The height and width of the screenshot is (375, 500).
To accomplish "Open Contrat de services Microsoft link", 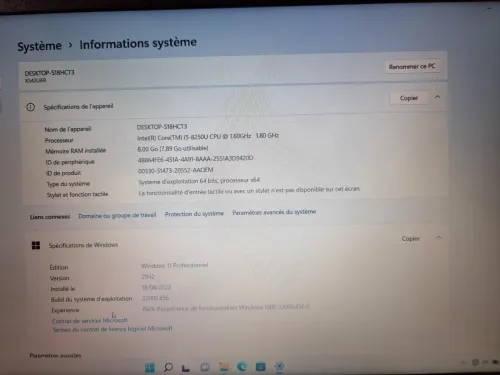I will pos(90,321).
